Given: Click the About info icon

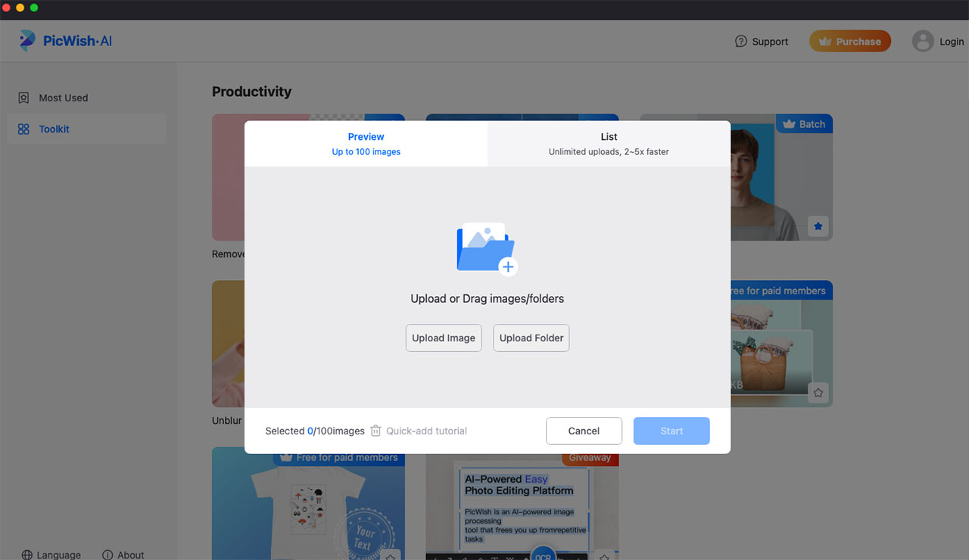Looking at the screenshot, I should (107, 555).
